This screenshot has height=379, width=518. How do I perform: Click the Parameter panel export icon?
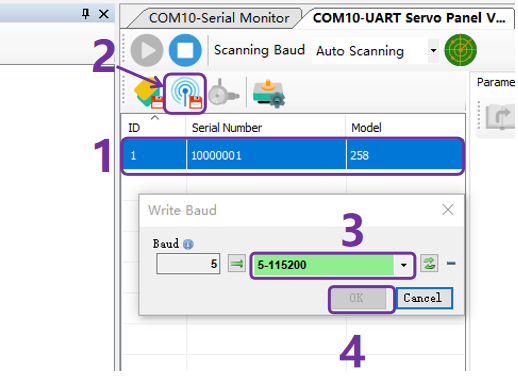pos(499,117)
